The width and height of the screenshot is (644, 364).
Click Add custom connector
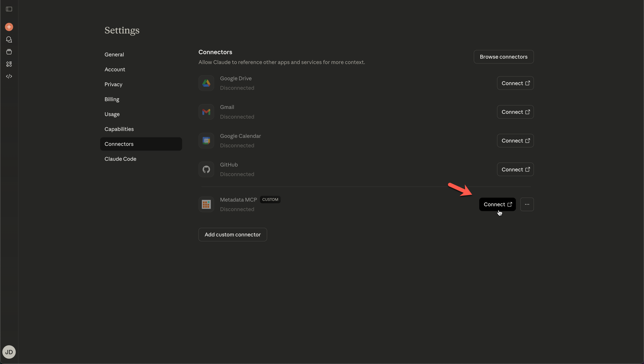pyautogui.click(x=233, y=235)
